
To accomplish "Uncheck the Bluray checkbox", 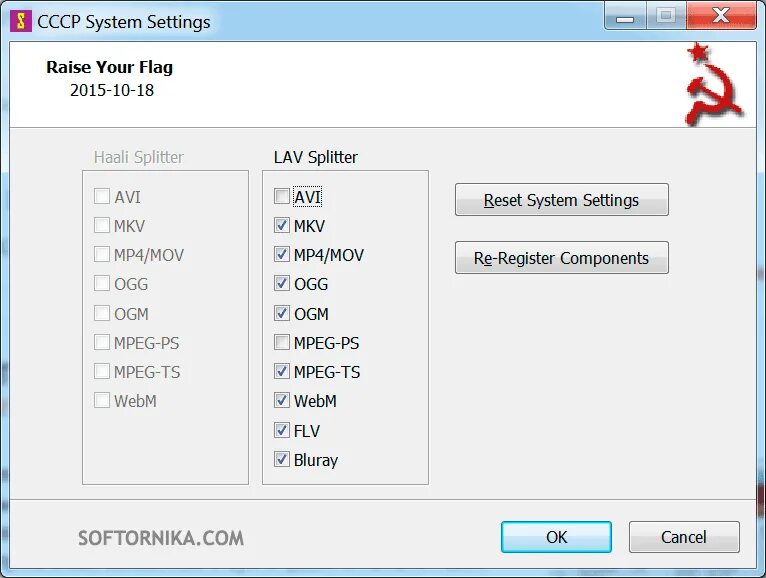I will [x=281, y=459].
